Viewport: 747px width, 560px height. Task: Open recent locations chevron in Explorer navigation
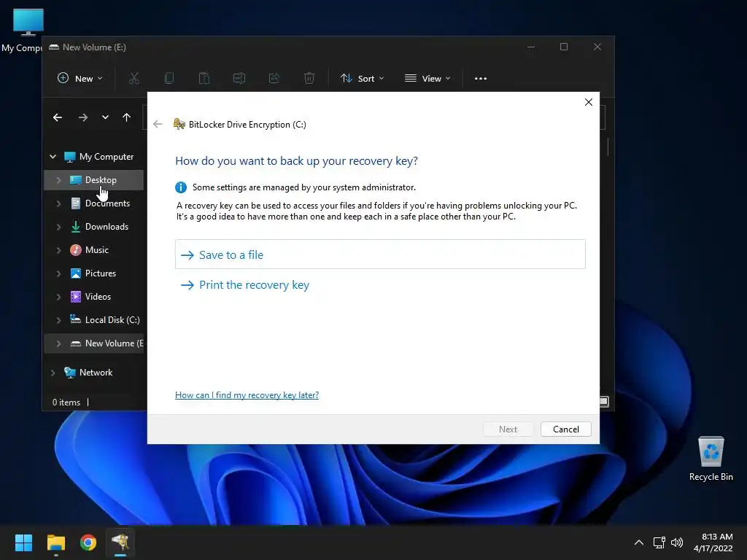[x=105, y=117]
